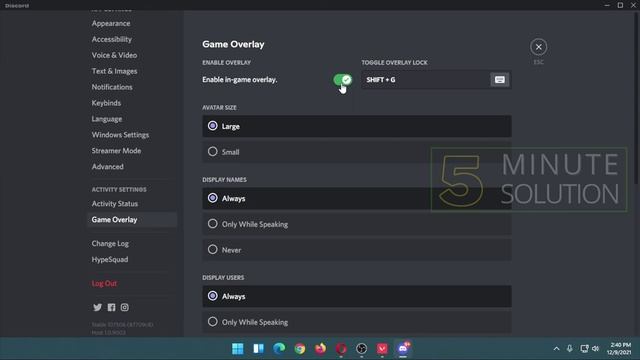
Task: Open OBS Studio from taskbar
Action: pyautogui.click(x=362, y=349)
